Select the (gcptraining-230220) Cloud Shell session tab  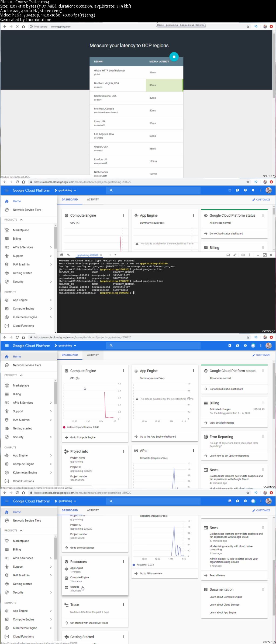pyautogui.click(x=87, y=255)
